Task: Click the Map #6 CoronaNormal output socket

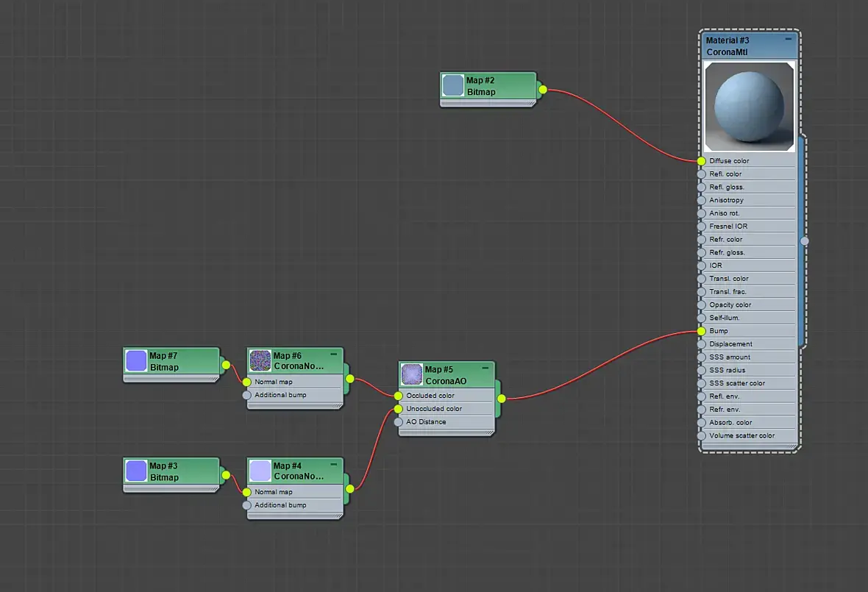Action: pyautogui.click(x=350, y=379)
